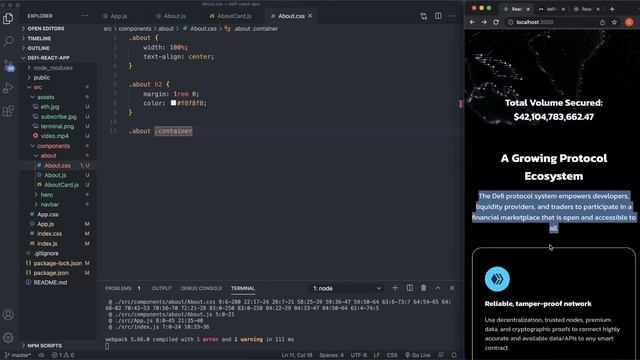Expand the Outline section
This screenshot has height=360, width=640.
click(38, 48)
